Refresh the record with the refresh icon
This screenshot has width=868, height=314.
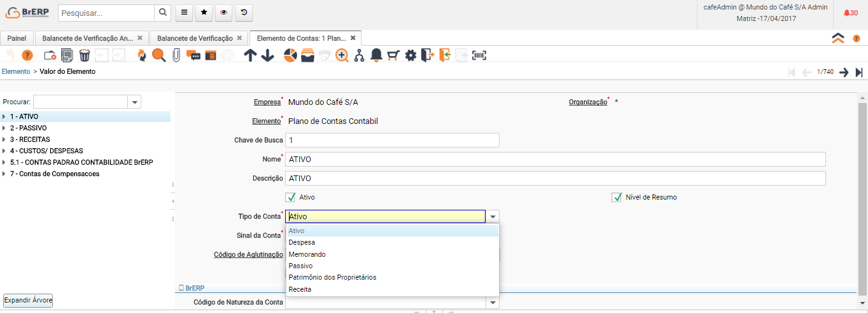[x=142, y=56]
